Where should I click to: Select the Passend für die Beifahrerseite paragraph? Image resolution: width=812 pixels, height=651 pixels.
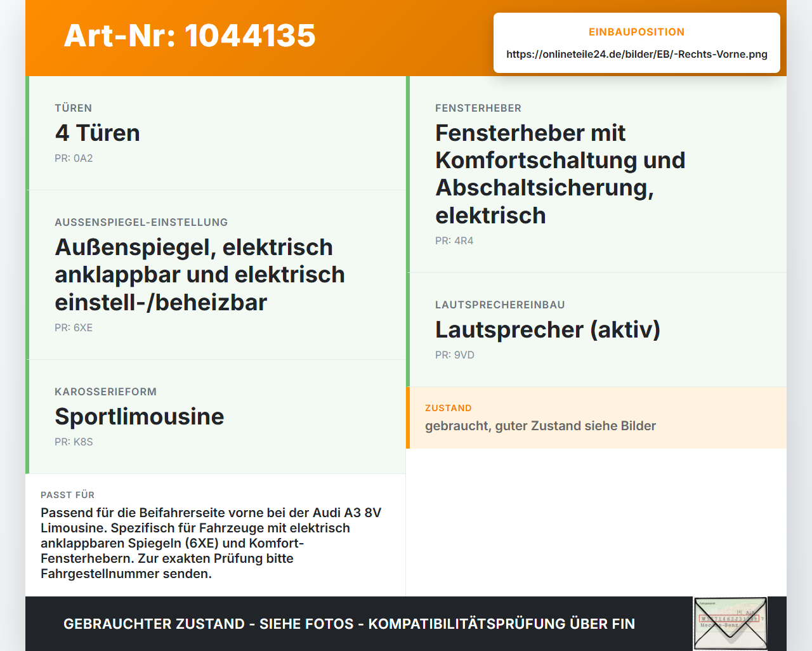(x=211, y=543)
